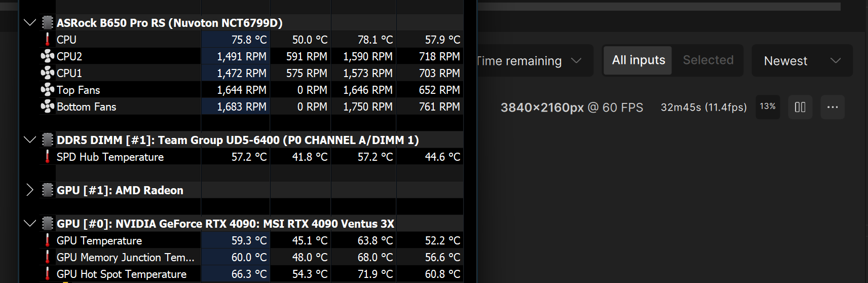The image size is (868, 283).
Task: Click the DDR5 DIMM chip icon
Action: point(48,140)
